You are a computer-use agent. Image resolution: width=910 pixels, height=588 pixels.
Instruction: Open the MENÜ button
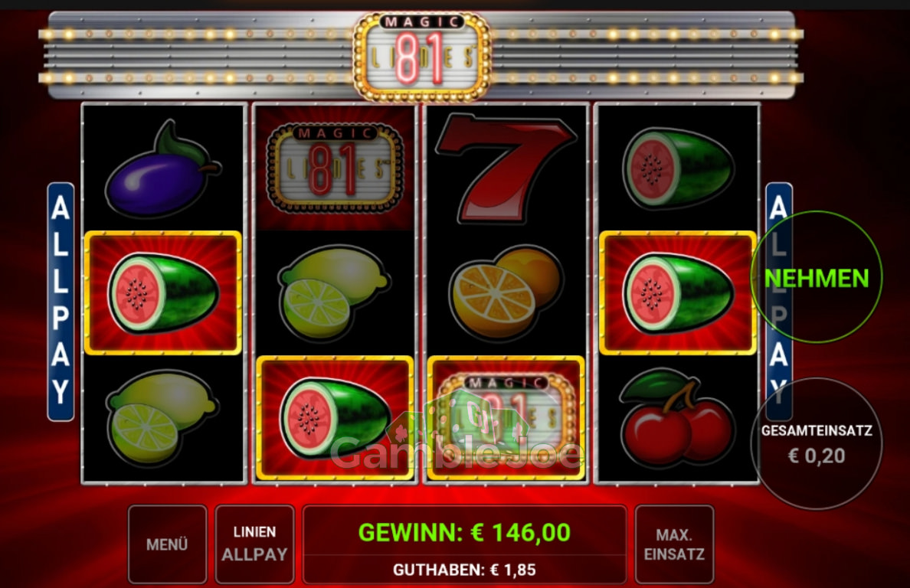[x=167, y=544]
